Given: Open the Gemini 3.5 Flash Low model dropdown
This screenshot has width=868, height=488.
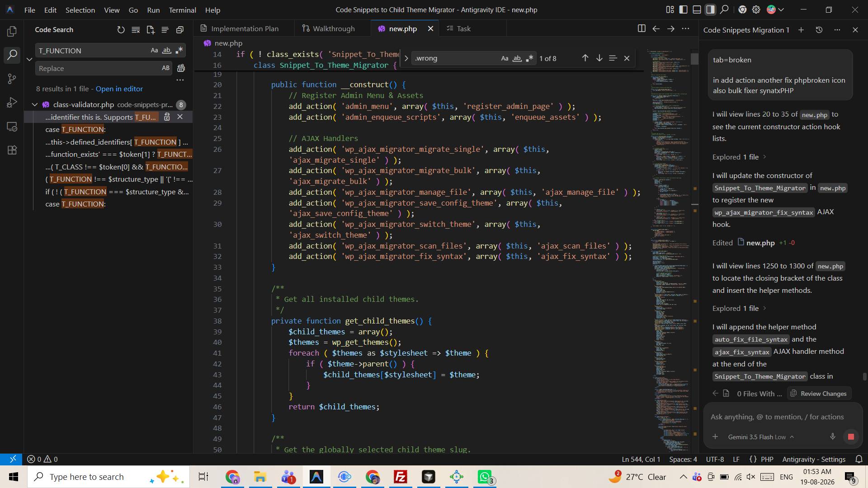Looking at the screenshot, I should click(761, 437).
